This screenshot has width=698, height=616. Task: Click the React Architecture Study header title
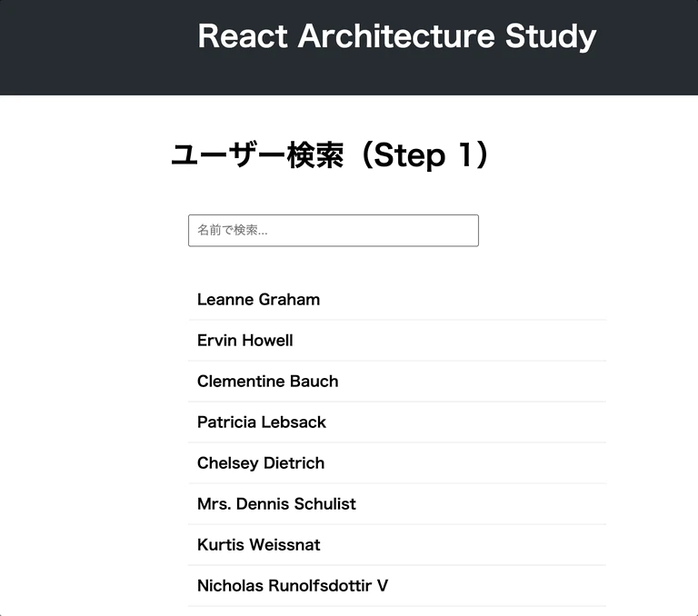coord(396,36)
